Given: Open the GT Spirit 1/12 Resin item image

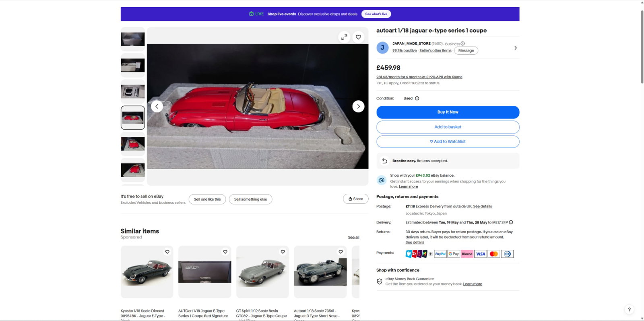Looking at the screenshot, I should pyautogui.click(x=262, y=272).
